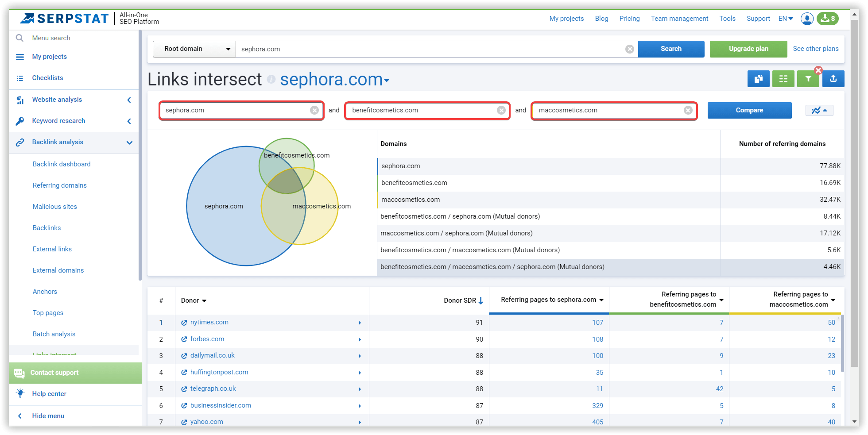Viewport: 868px width, 435px height.
Task: Open forbes.com external link icon
Action: click(184, 339)
